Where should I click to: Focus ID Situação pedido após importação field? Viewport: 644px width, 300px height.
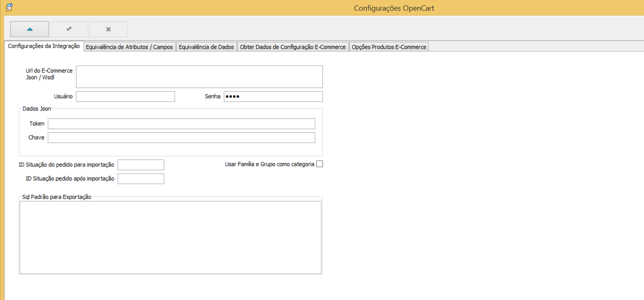coord(141,179)
